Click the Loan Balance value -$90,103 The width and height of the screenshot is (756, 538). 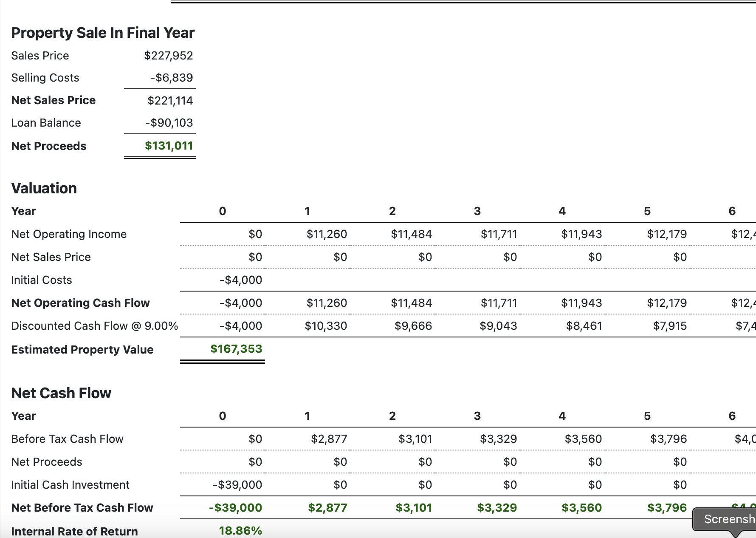pos(169,123)
